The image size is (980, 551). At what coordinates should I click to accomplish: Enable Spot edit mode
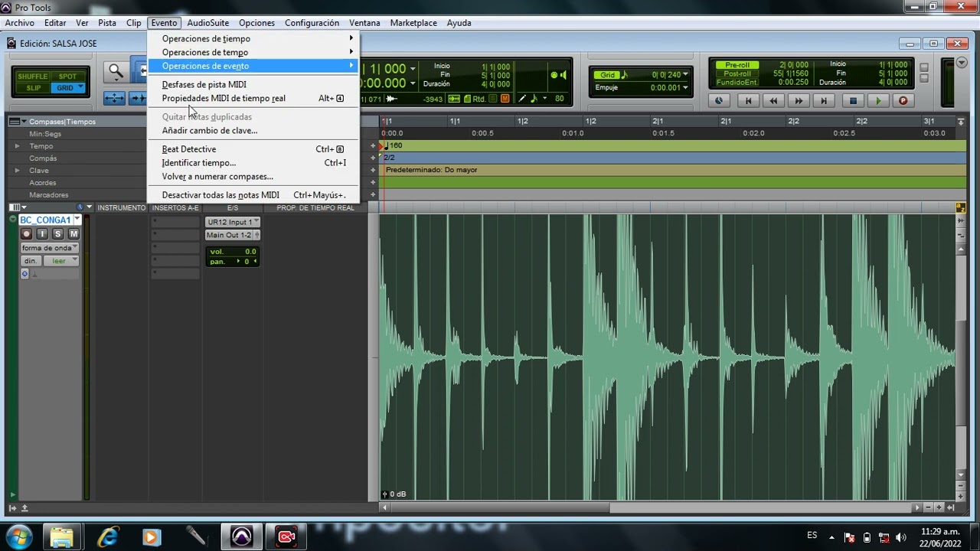67,77
